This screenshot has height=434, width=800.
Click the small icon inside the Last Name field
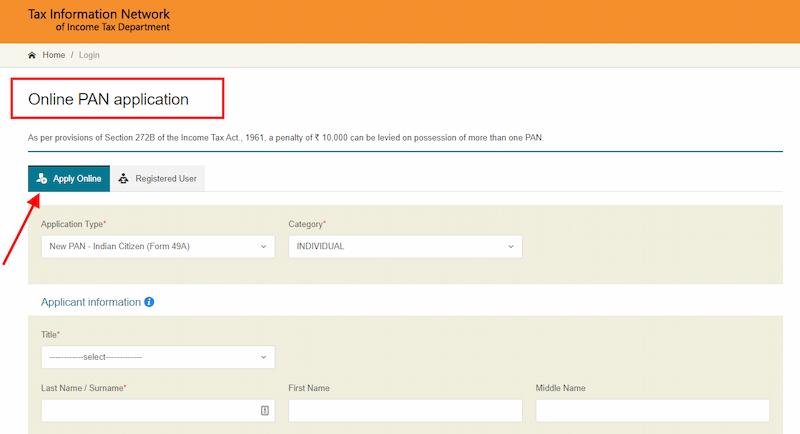pyautogui.click(x=264, y=411)
